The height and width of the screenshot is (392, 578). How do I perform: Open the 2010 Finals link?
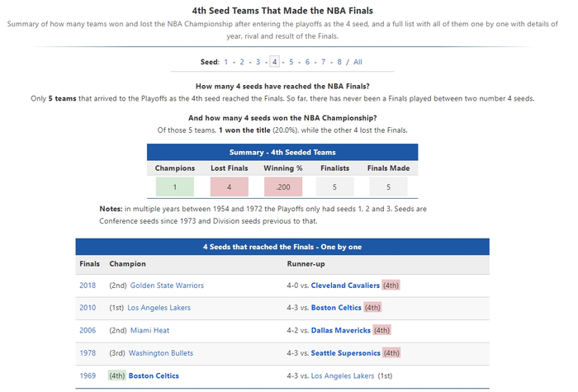(x=88, y=308)
